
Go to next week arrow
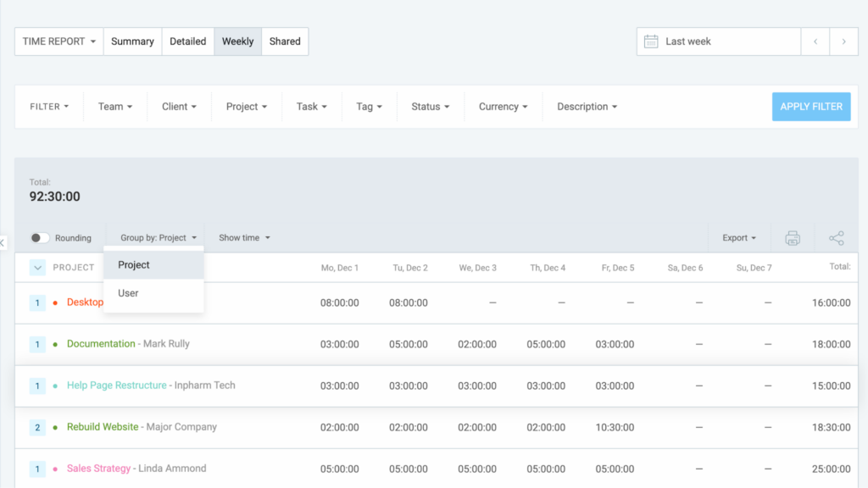(843, 42)
